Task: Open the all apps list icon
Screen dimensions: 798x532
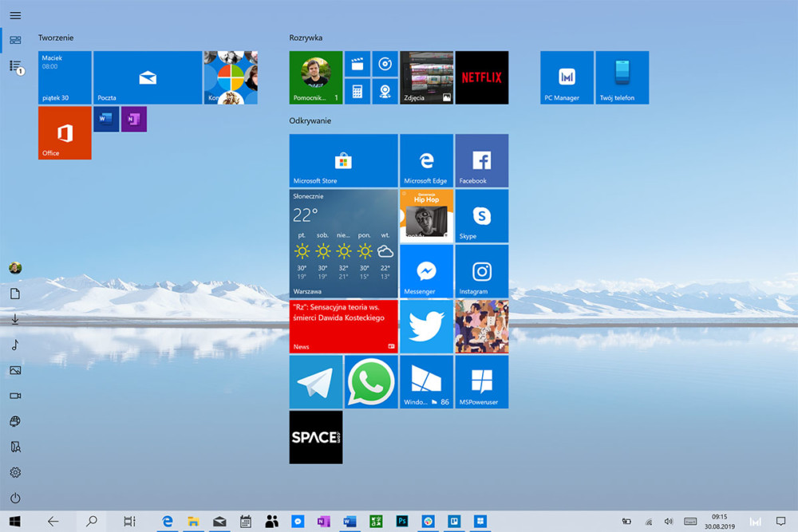Action: click(x=15, y=66)
